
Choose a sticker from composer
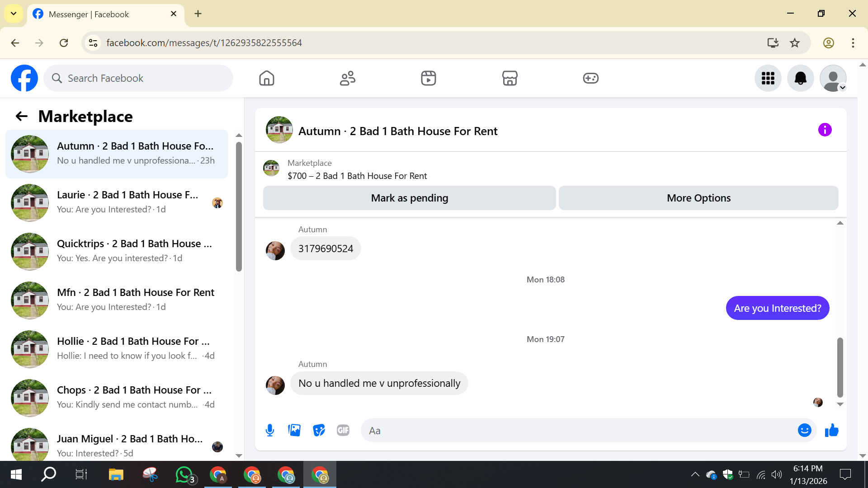click(319, 430)
